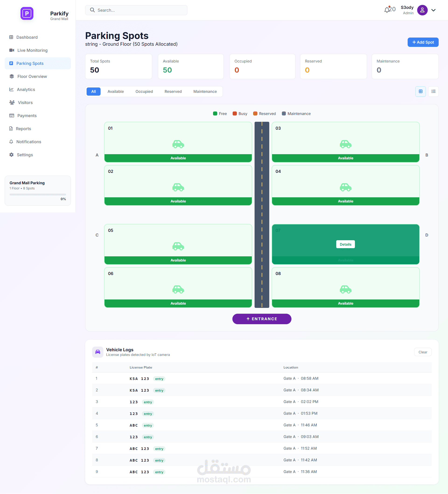
Task: Click the Details button on spot 07
Action: click(x=345, y=244)
